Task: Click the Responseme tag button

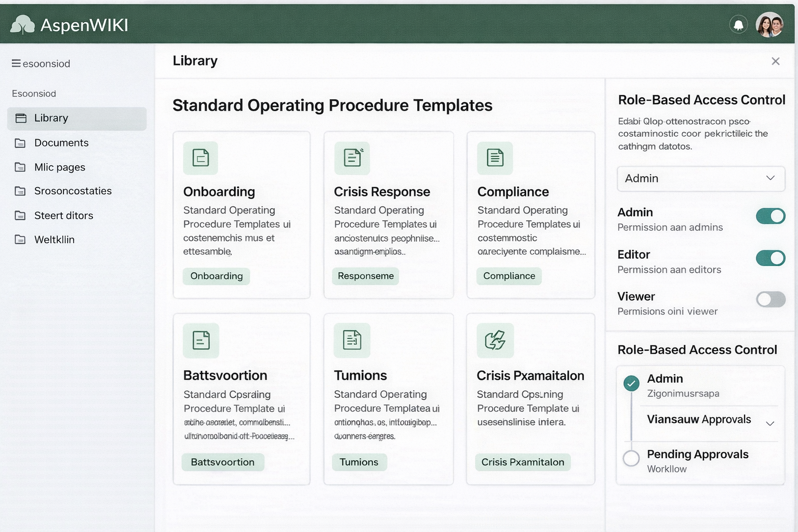Action: point(365,276)
